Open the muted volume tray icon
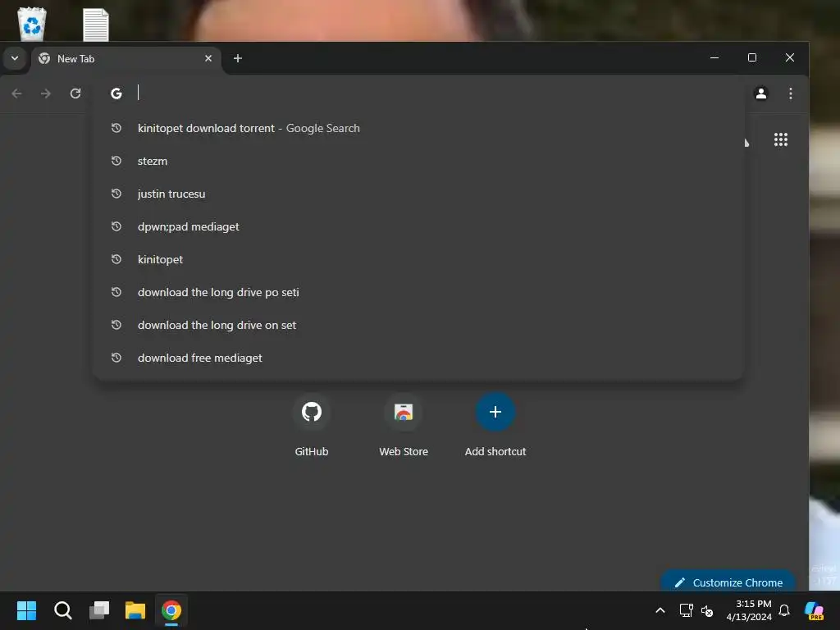840x630 pixels. [707, 610]
